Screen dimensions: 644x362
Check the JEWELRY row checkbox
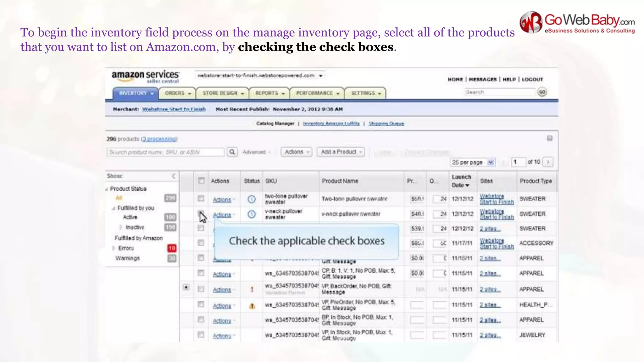[x=201, y=334]
